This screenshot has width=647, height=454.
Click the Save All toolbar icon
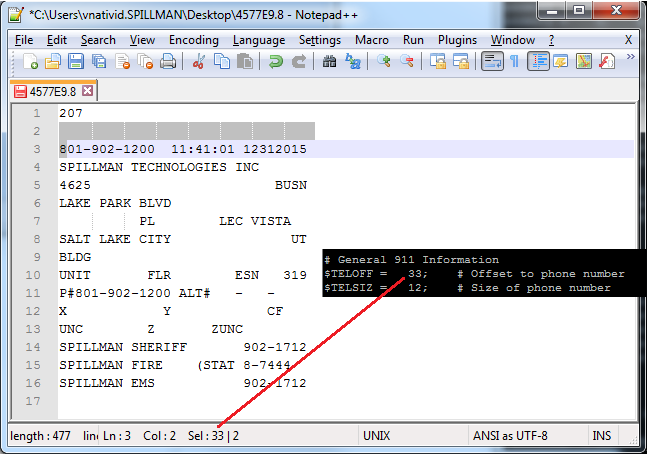[x=99, y=61]
